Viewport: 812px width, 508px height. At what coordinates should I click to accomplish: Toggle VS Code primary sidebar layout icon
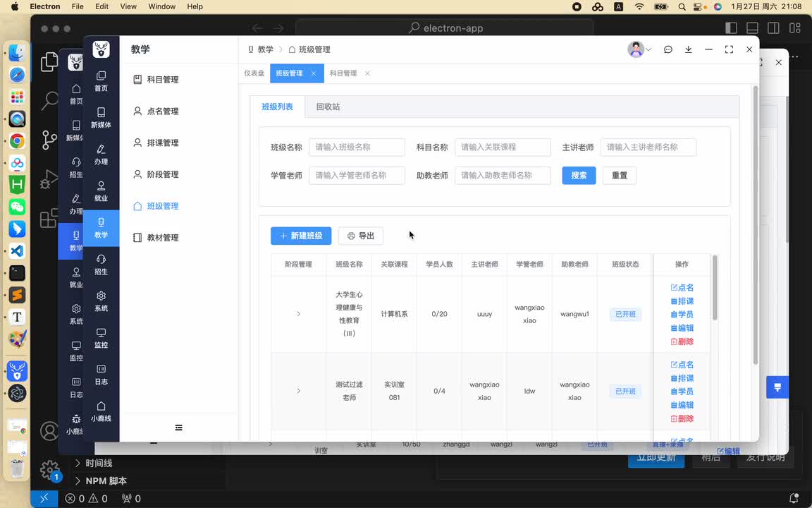pos(731,28)
